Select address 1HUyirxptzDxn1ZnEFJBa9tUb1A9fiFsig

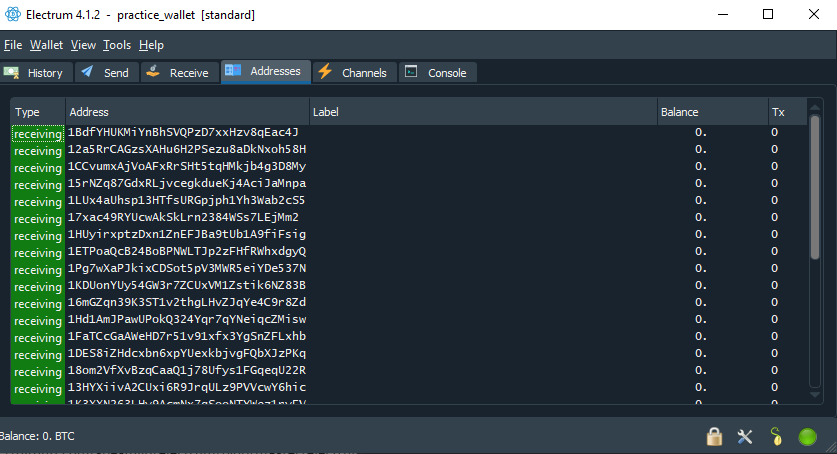[187, 235]
